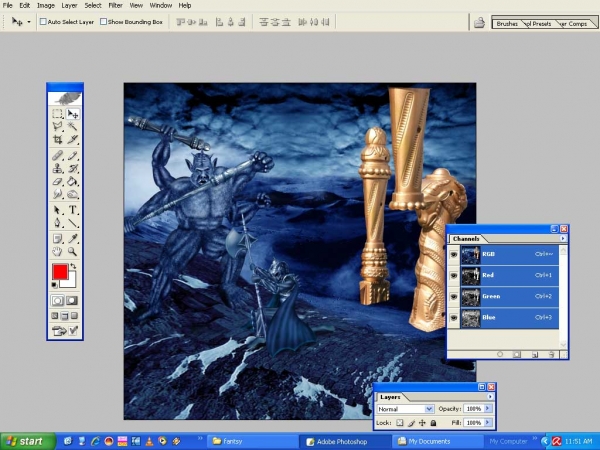Click the Windows start button
This screenshot has width=600, height=450.
pos(28,441)
